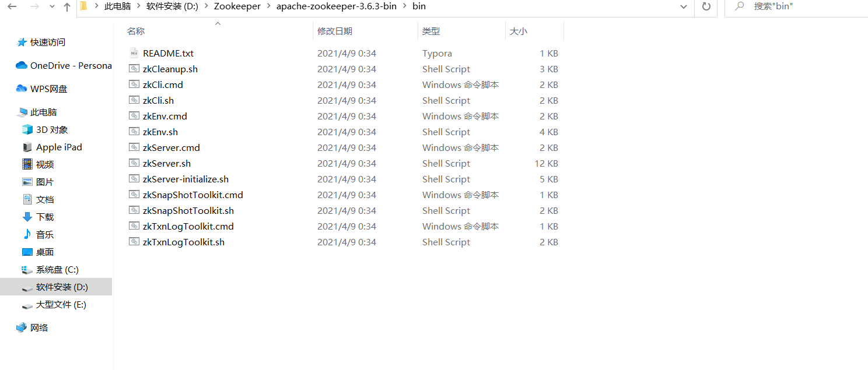Select the zkServer.sh file name
The width and height of the screenshot is (868, 370).
[x=167, y=163]
